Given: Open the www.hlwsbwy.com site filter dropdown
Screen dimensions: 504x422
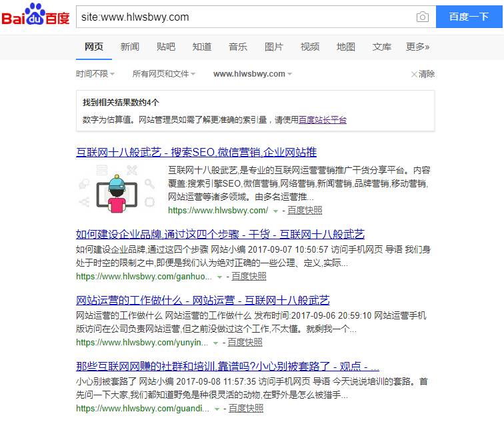Looking at the screenshot, I should [253, 74].
